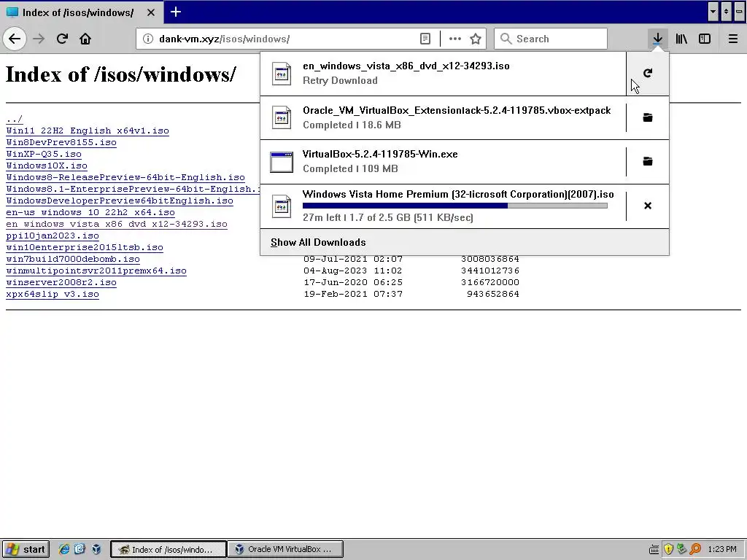Download Win8DevPrev8155.iso

[61, 142]
